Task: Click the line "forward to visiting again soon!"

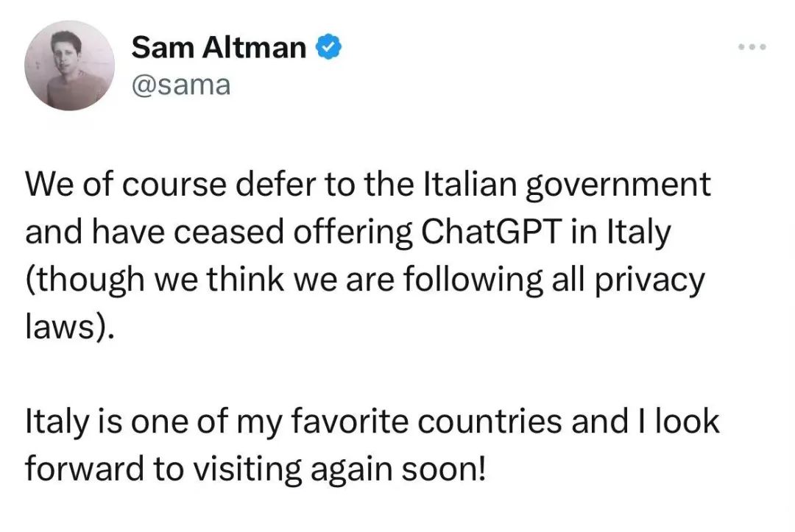Action: (x=255, y=471)
